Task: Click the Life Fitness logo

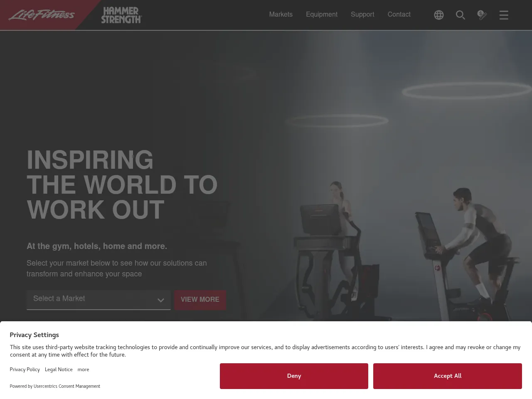Action: tap(42, 15)
